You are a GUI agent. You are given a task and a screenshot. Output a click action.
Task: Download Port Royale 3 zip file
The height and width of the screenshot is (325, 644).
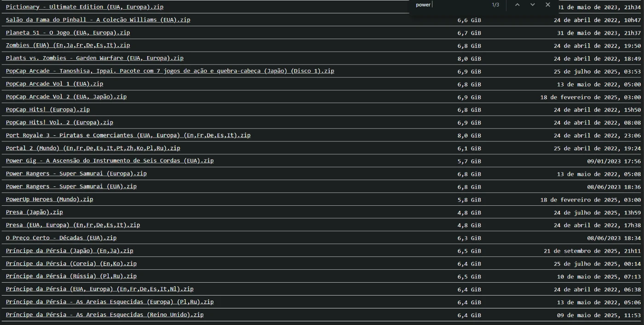point(128,135)
